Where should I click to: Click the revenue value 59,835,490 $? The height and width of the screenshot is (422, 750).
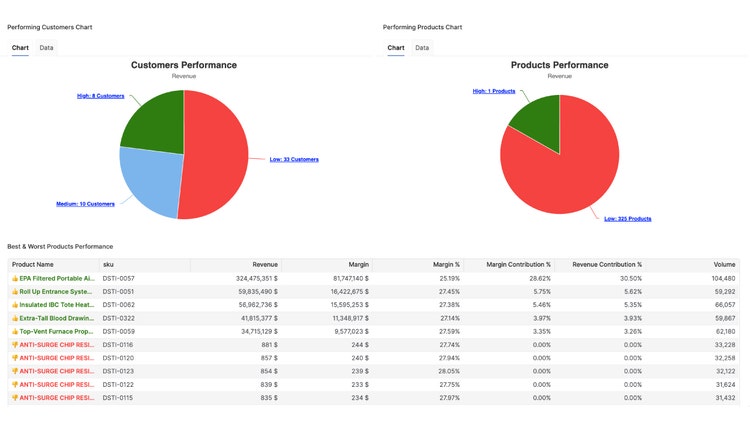[x=258, y=291]
